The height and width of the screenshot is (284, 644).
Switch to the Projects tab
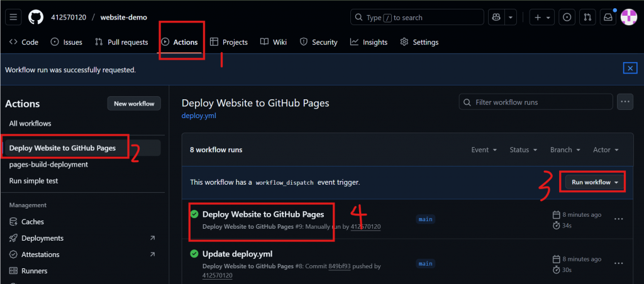click(x=229, y=42)
